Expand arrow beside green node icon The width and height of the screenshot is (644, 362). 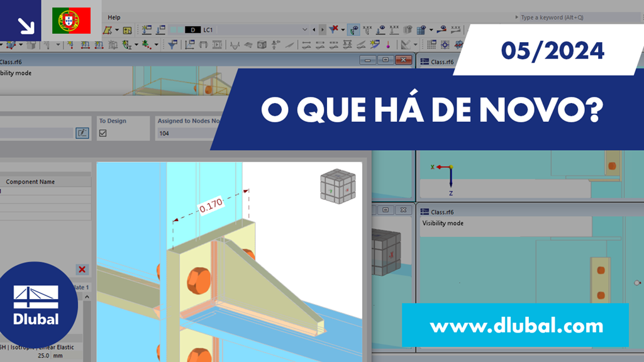[156, 45]
